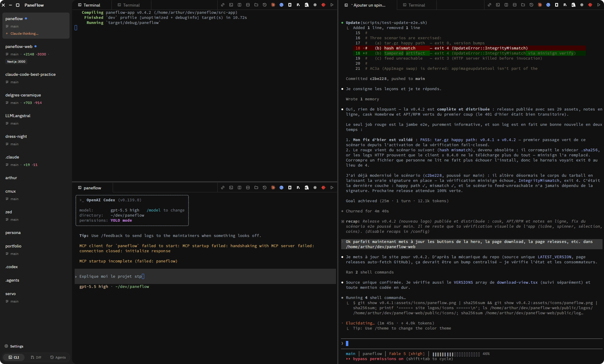
Task: Click the 'YOLO mode' permissions text
Action: tap(121, 220)
